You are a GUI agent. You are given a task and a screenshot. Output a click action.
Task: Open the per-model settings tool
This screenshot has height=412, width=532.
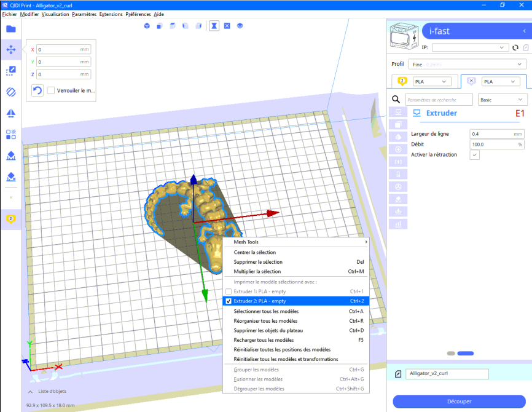(x=11, y=134)
